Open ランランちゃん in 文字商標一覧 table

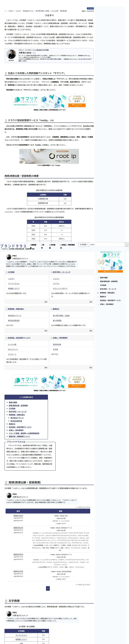point(21,635)
